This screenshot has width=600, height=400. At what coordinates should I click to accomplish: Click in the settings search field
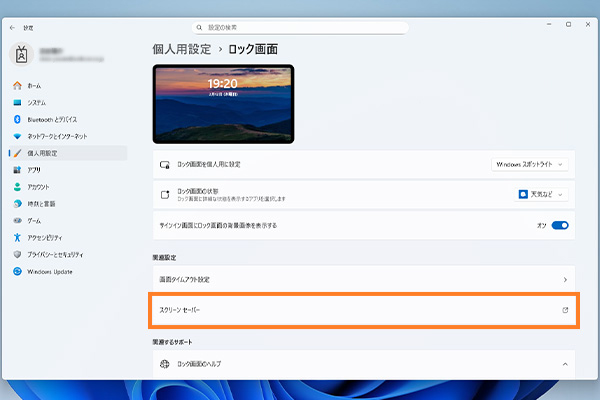click(300, 28)
